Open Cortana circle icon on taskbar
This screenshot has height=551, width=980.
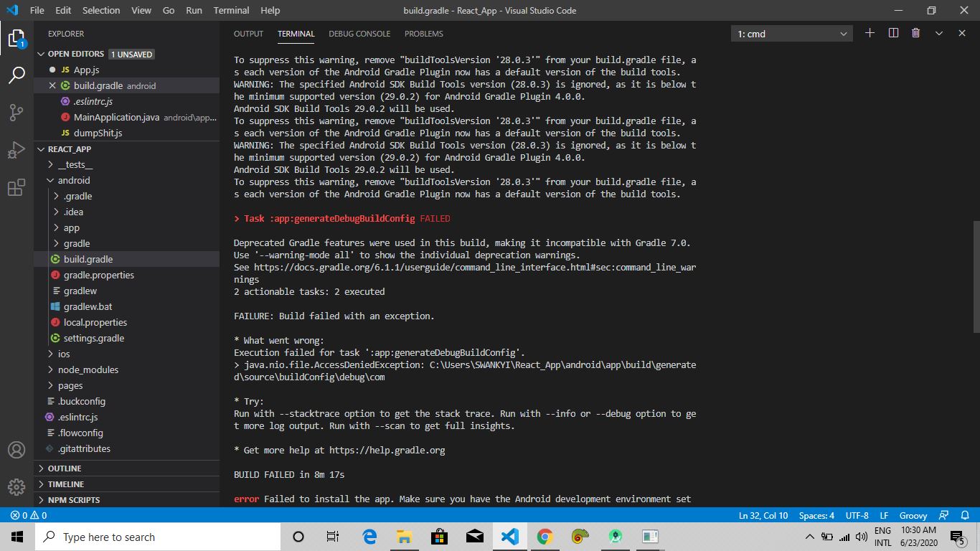click(x=298, y=537)
